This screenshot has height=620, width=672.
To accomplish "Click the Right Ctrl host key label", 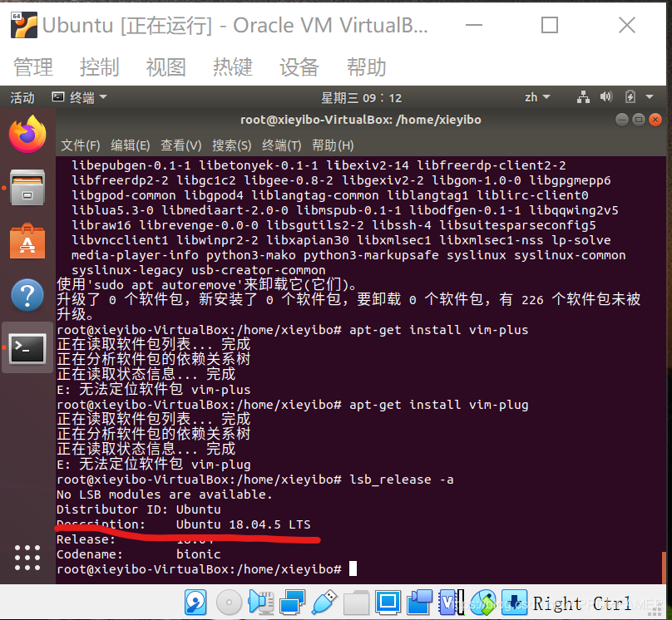I will 582,603.
